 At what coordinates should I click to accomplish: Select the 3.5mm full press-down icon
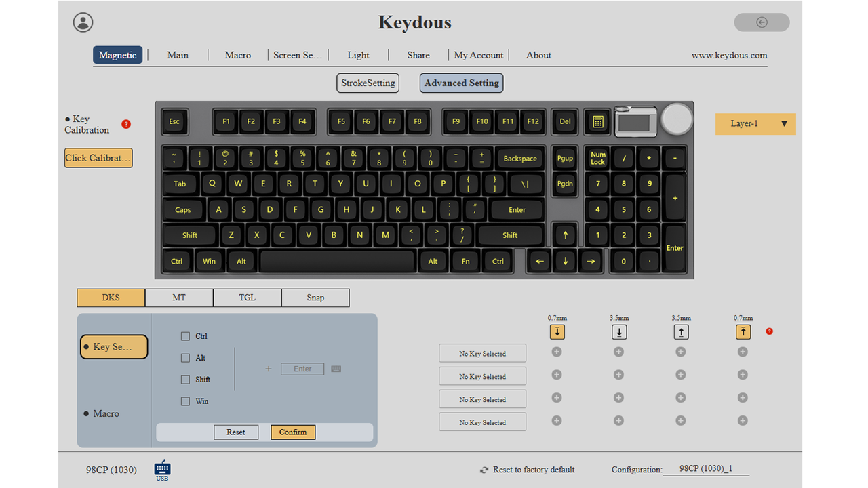(619, 332)
